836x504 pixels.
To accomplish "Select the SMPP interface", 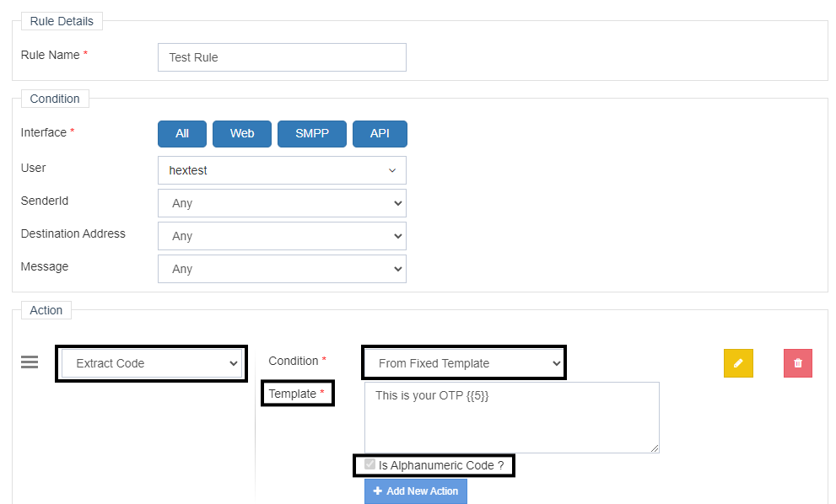I will [x=312, y=133].
